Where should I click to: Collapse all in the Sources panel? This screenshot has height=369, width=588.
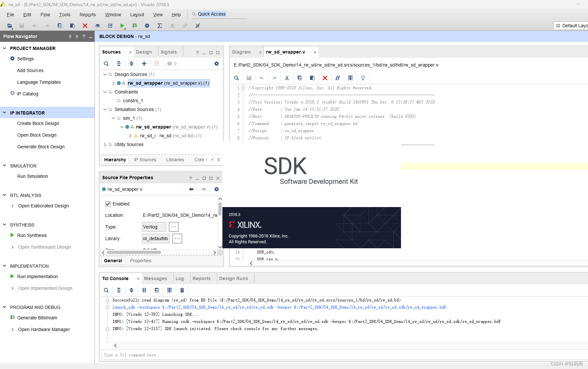point(119,64)
